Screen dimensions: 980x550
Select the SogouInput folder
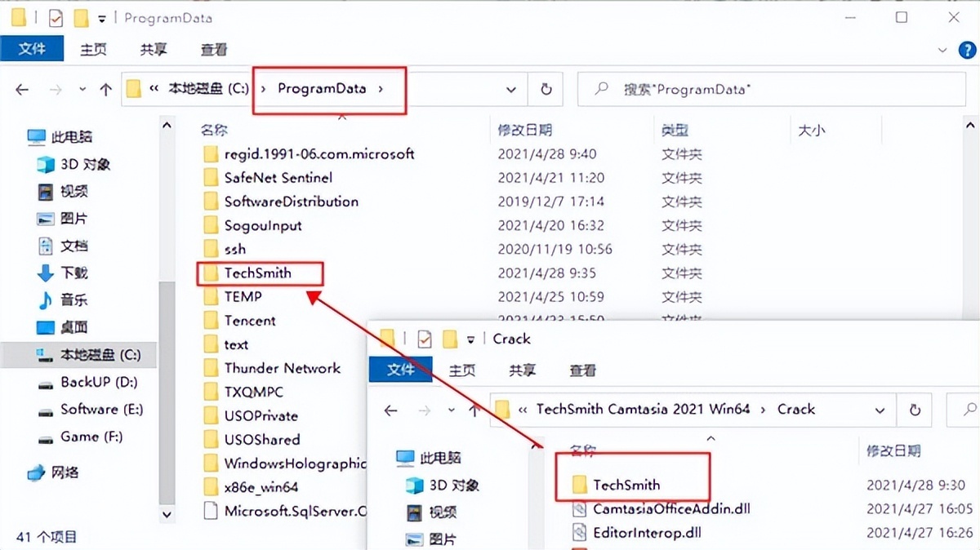click(x=252, y=225)
